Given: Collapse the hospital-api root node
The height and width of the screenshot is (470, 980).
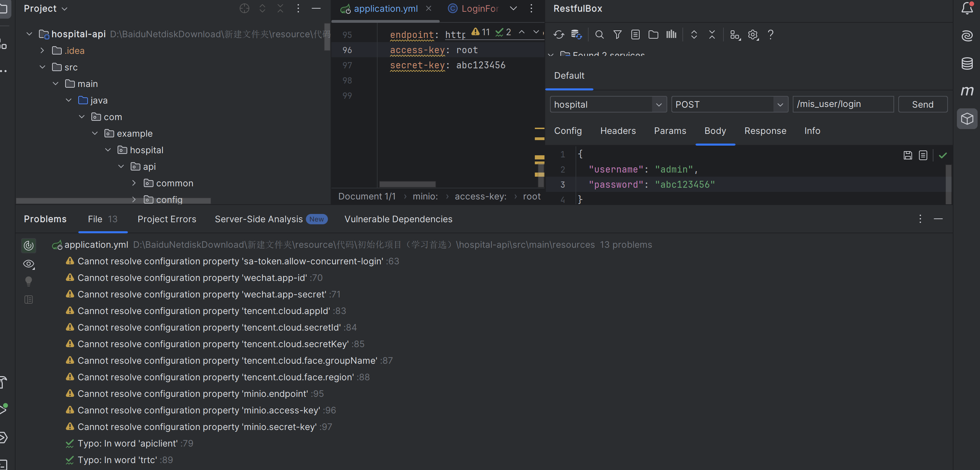Looking at the screenshot, I should click(x=29, y=34).
